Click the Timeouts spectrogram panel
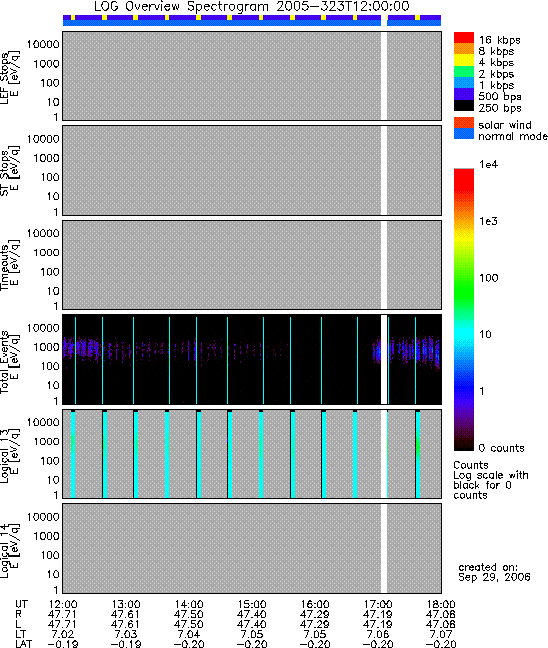Image resolution: width=548 pixels, height=648 pixels. click(x=252, y=265)
